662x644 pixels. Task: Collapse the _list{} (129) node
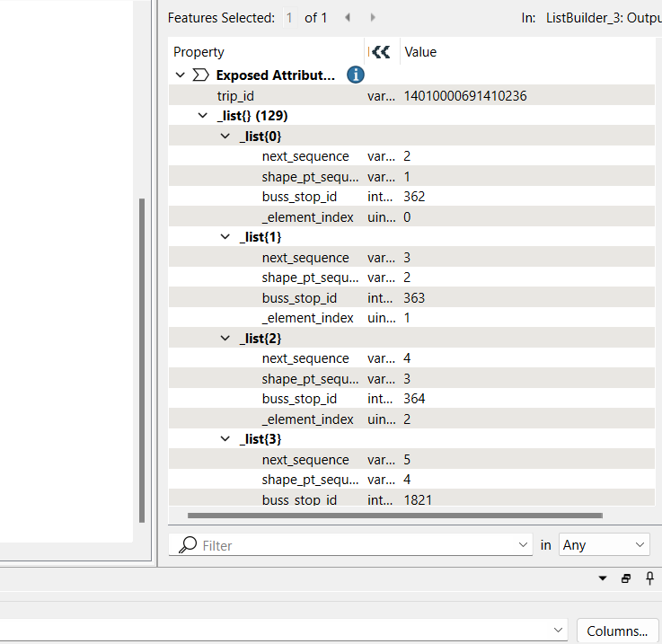point(203,115)
